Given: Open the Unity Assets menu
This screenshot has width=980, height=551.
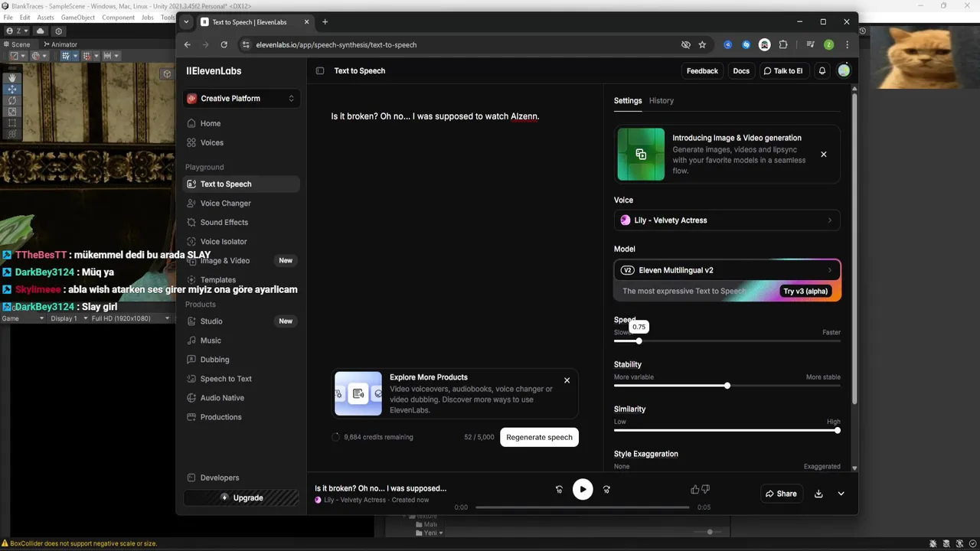Looking at the screenshot, I should (x=46, y=17).
